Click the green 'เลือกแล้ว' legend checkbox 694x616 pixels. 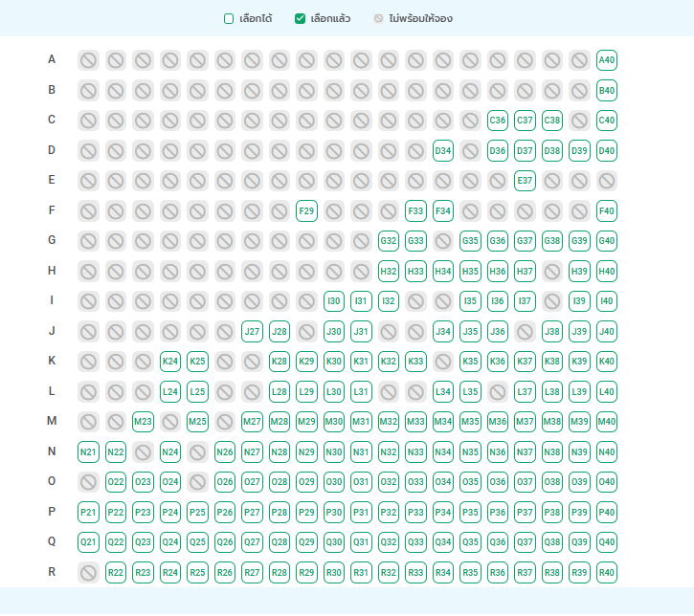(300, 18)
